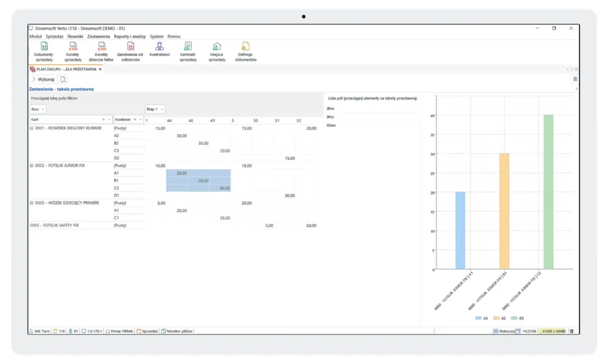Close the PLAN ZAKUPU tab
The width and height of the screenshot is (607, 364).
(x=100, y=69)
